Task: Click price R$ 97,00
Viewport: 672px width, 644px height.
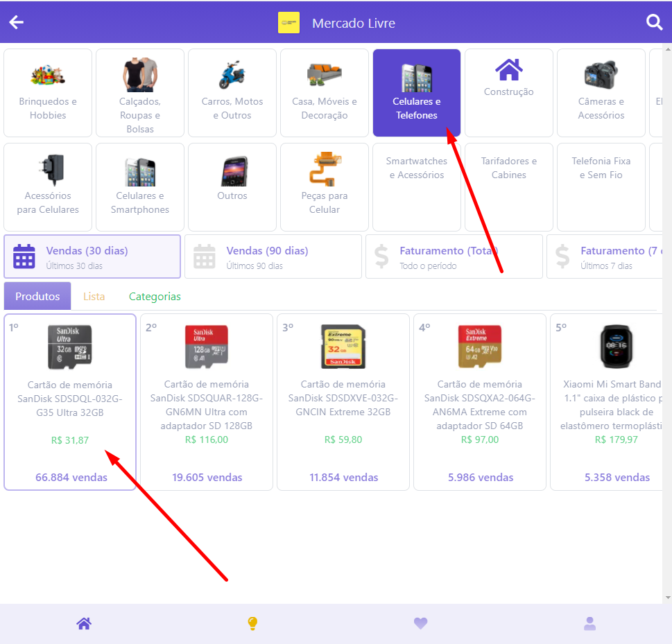Action: (480, 440)
